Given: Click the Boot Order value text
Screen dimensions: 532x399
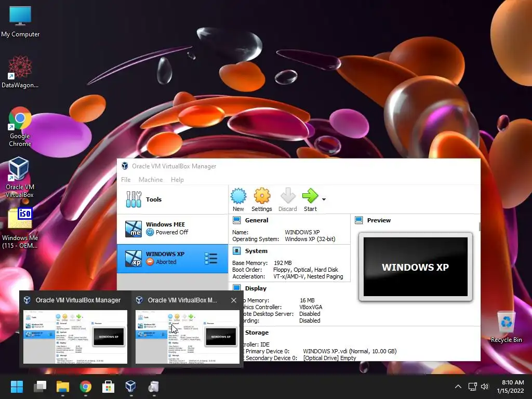Looking at the screenshot, I should coord(305,270).
